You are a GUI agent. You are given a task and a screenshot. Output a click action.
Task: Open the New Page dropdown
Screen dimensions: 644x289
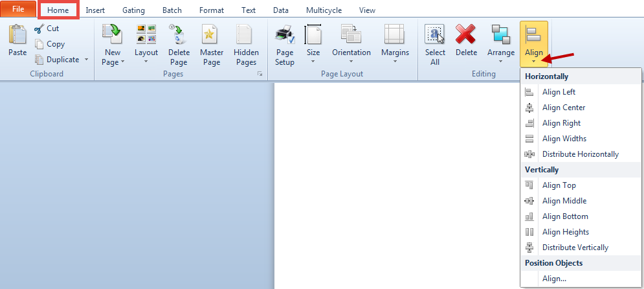click(113, 62)
